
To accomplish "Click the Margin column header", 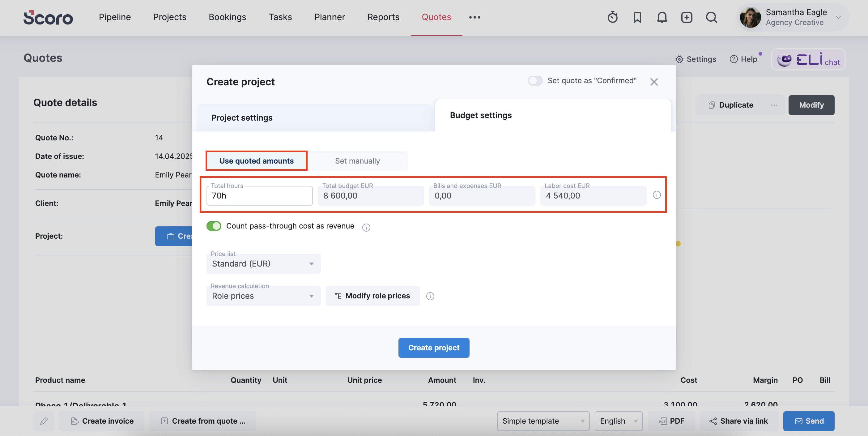I will point(765,380).
